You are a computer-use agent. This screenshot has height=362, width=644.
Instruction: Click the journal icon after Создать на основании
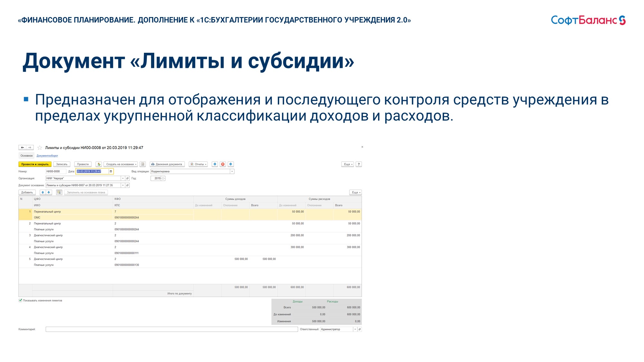143,164
